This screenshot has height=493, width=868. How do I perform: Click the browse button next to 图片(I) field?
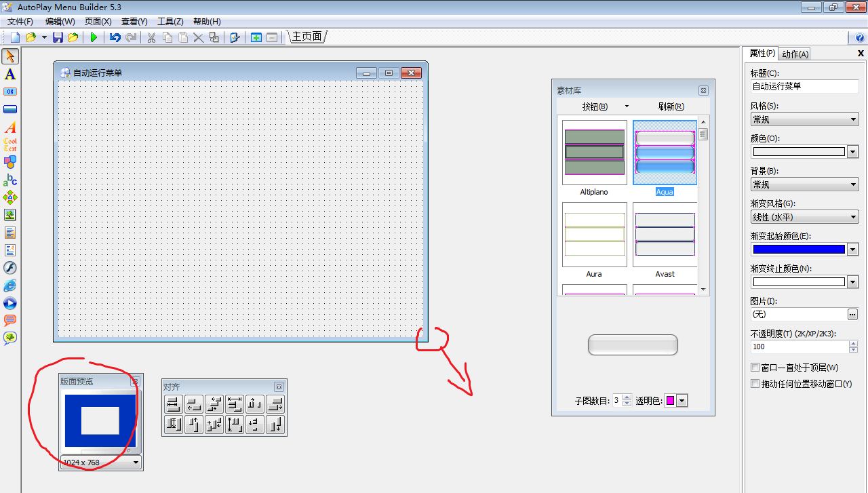click(853, 315)
